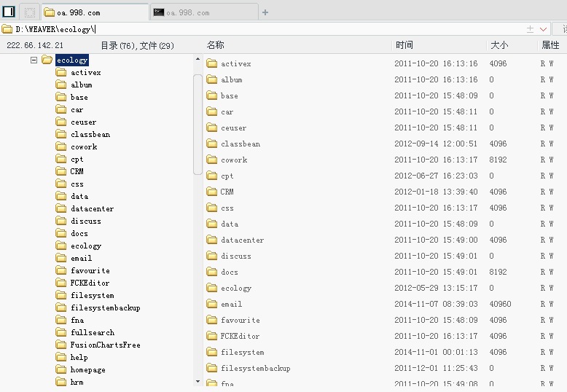
Task: Select datacenter folder in the tree
Action: [93, 208]
